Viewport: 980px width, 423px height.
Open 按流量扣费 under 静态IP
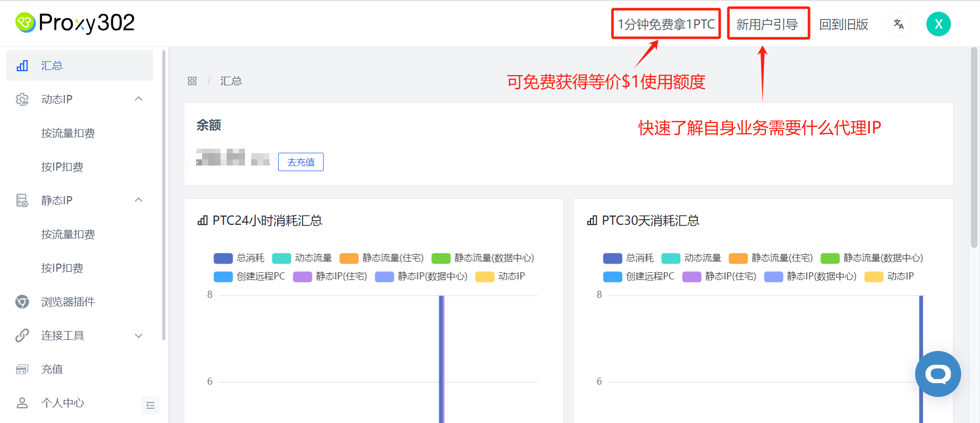pyautogui.click(x=68, y=234)
